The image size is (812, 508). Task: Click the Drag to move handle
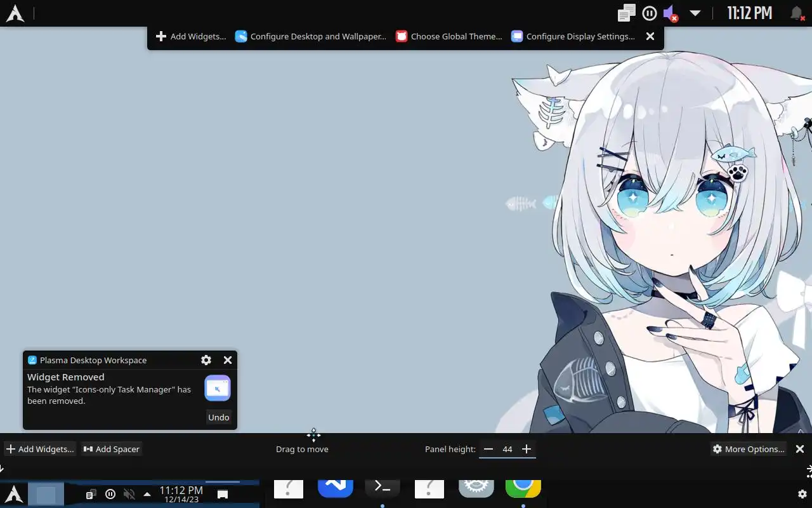point(303,449)
